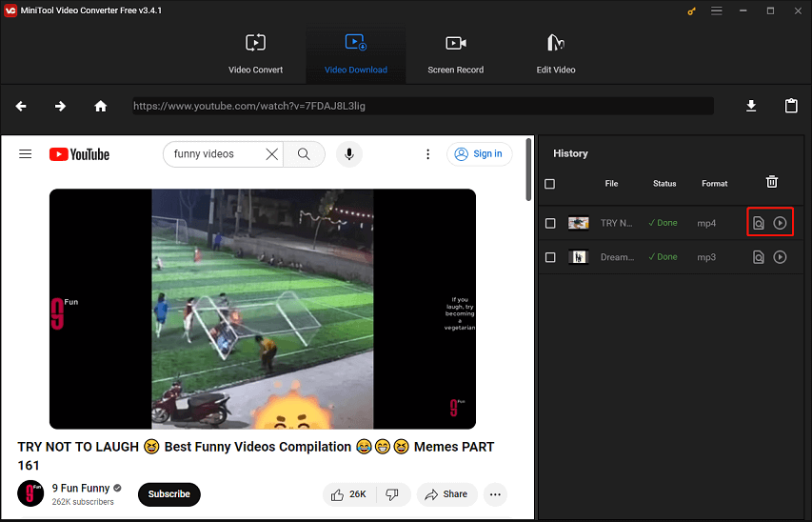Click the YouTube page scrollbar

(x=528, y=169)
